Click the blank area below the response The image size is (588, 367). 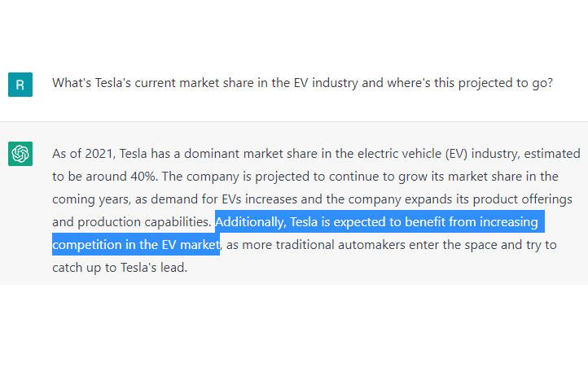pyautogui.click(x=293, y=325)
